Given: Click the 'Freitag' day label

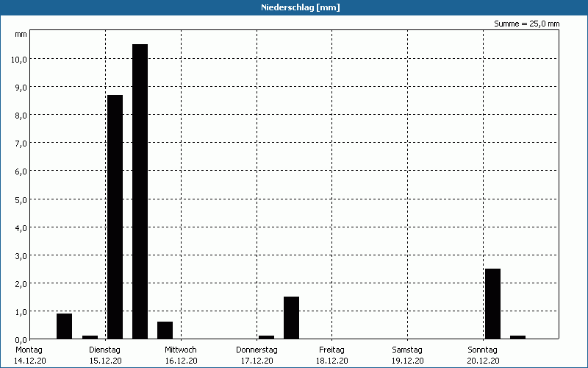Looking at the screenshot, I should click(332, 350).
